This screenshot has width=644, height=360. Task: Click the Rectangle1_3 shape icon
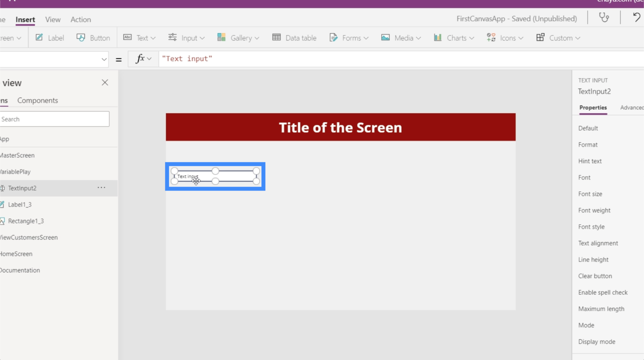(x=2, y=221)
